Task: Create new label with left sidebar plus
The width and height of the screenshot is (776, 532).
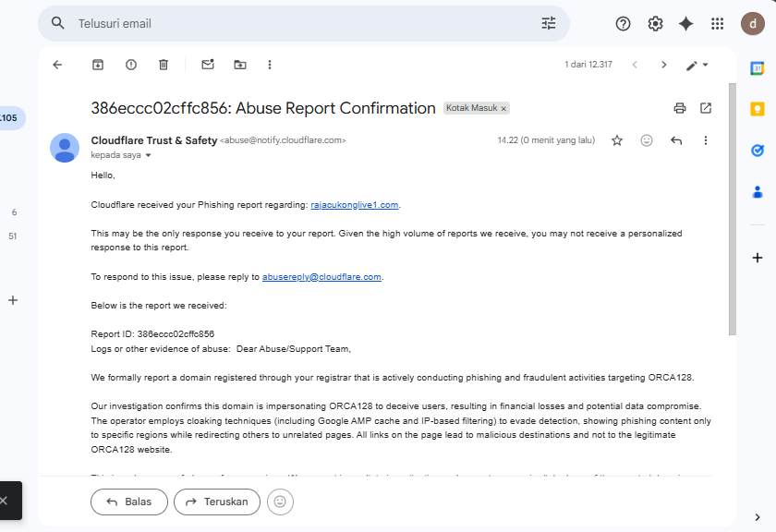Action: click(x=13, y=300)
